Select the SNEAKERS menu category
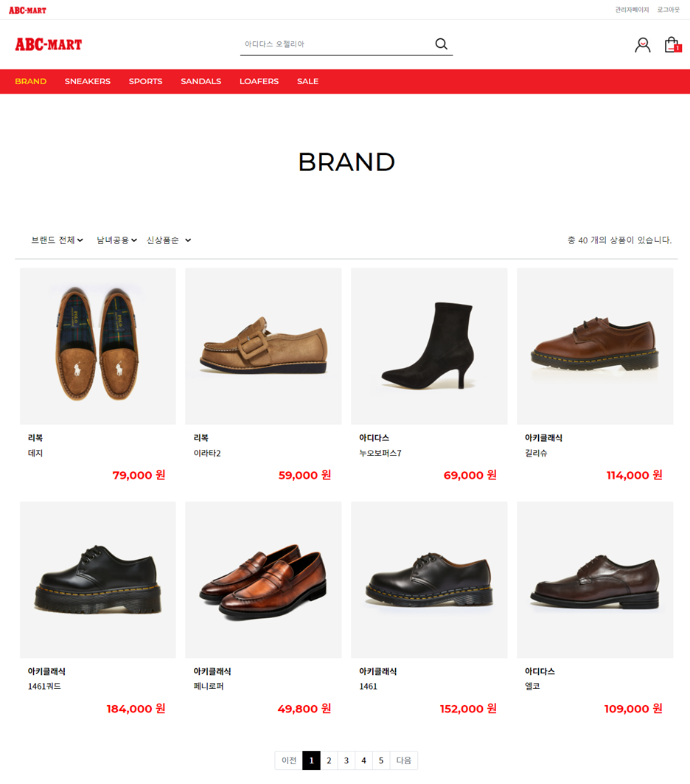 [x=88, y=81]
